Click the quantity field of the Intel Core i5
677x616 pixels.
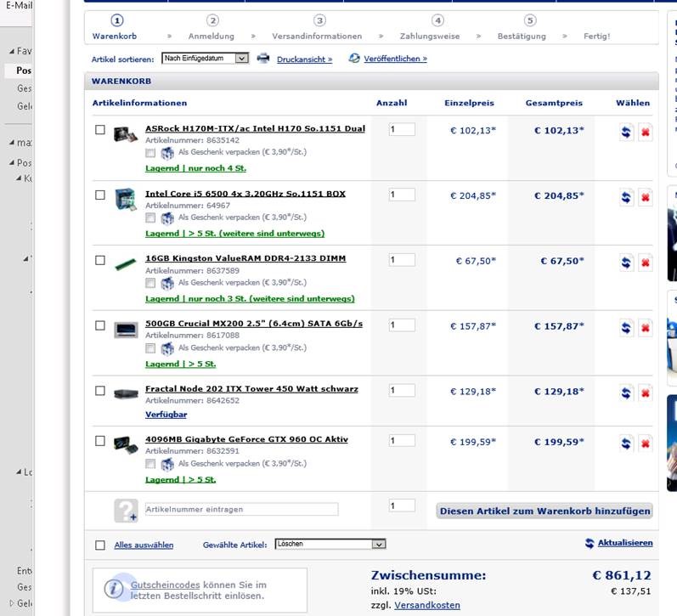click(402, 195)
